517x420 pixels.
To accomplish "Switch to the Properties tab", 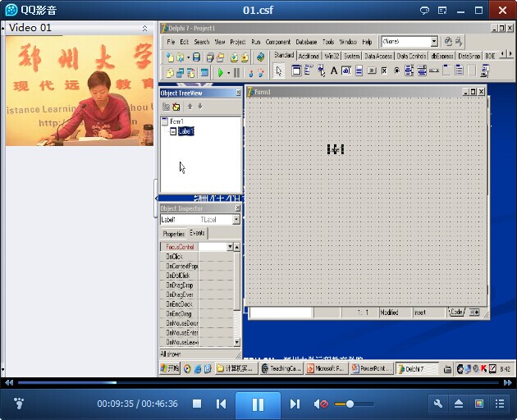I will [173, 234].
